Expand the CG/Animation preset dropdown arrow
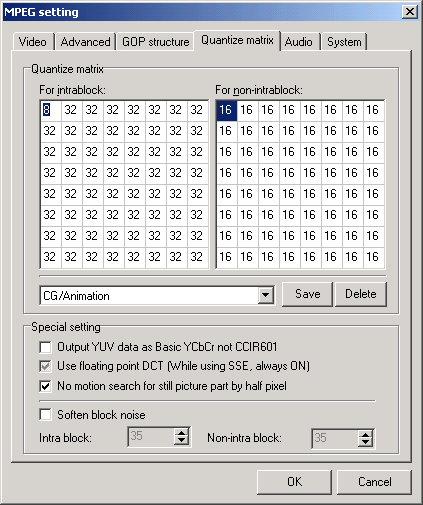Screen dimensions: 423x505 [266, 295]
